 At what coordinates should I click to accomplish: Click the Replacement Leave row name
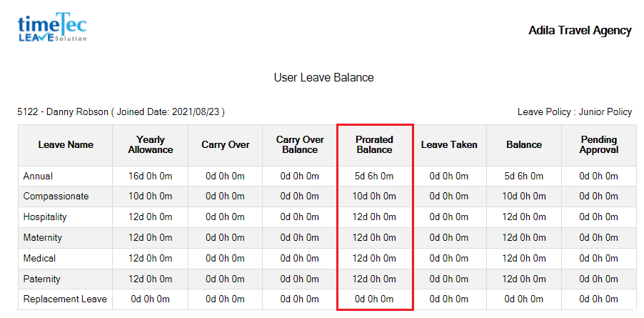tap(65, 299)
